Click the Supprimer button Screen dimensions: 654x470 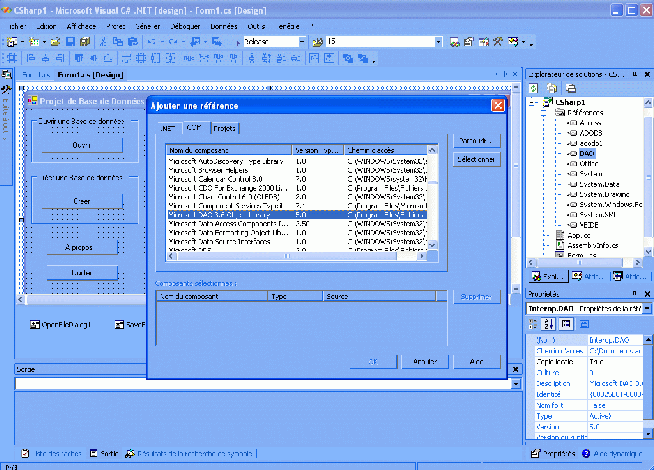[476, 297]
